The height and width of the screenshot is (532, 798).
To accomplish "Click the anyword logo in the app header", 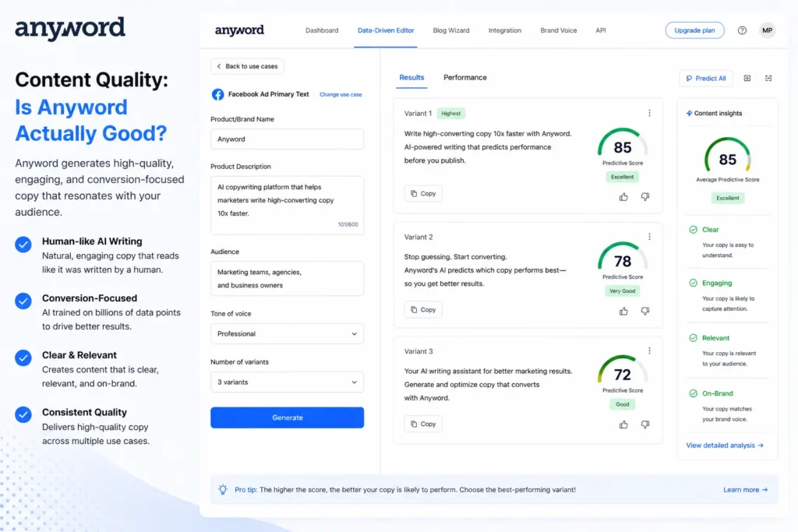I will click(x=239, y=30).
